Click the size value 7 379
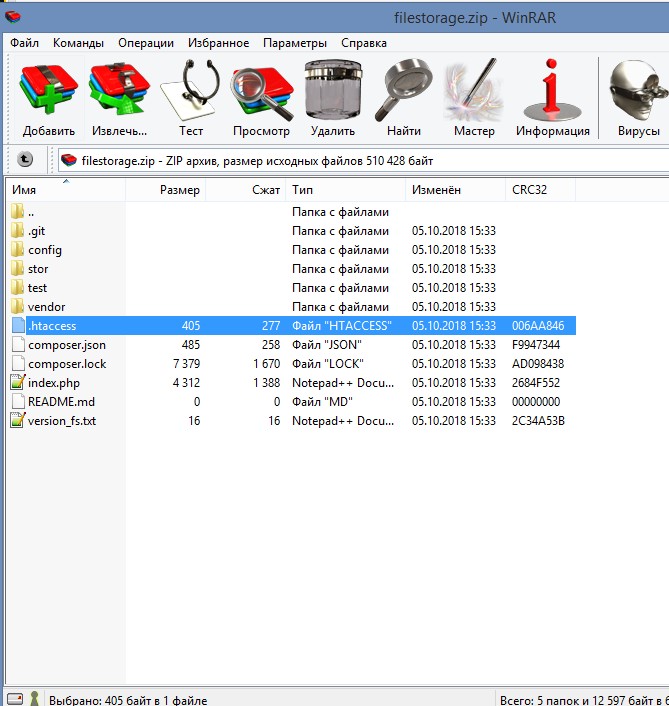 [x=186, y=364]
